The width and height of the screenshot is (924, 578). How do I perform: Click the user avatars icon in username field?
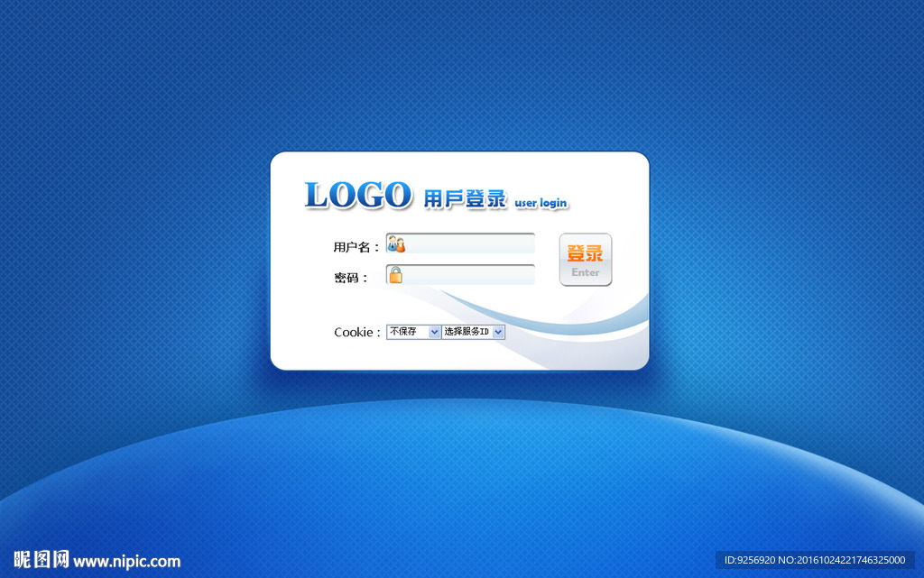click(396, 243)
